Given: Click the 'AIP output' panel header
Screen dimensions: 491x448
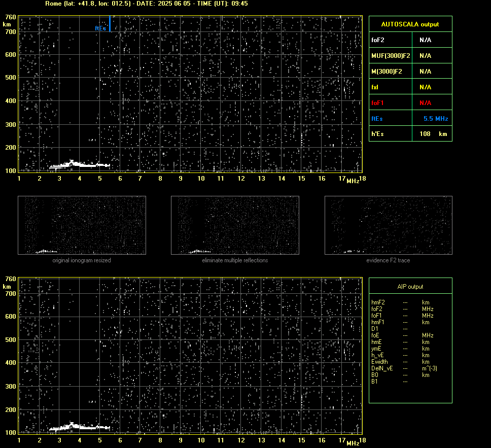Looking at the screenshot, I should [x=410, y=287].
